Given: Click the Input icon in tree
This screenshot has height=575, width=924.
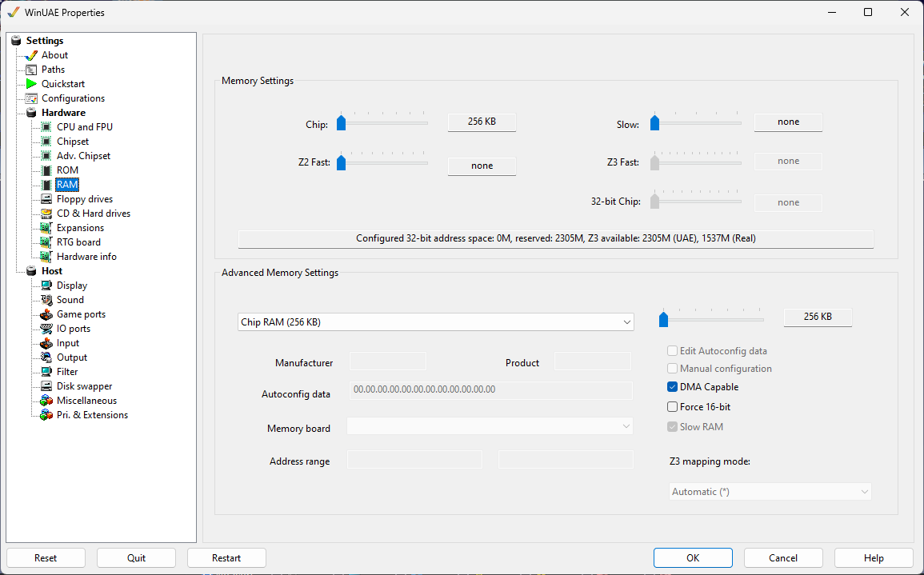Looking at the screenshot, I should coord(46,343).
